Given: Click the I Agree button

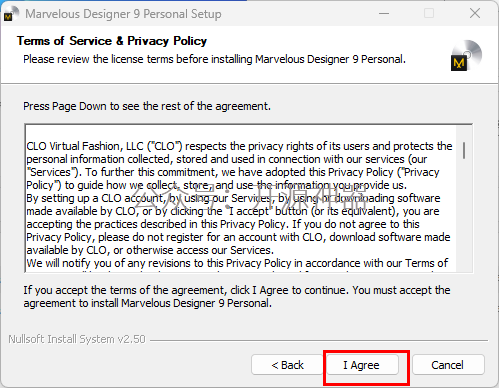Looking at the screenshot, I should 362,365.
